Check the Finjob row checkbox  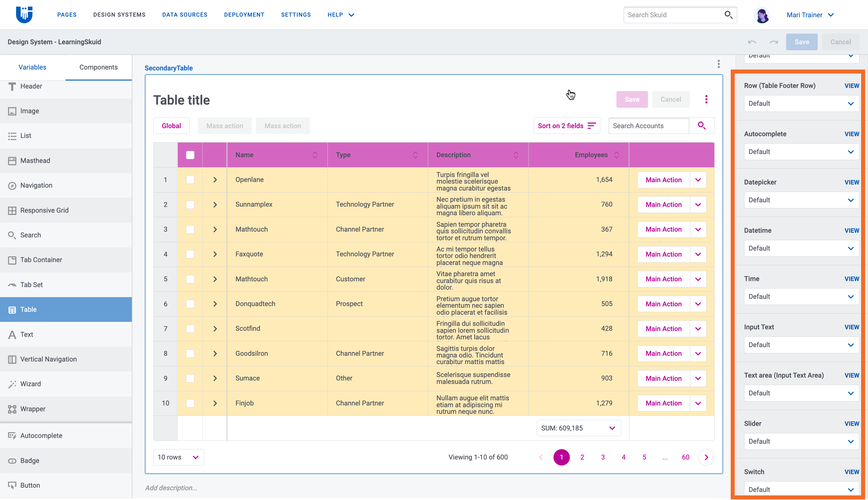tap(190, 403)
